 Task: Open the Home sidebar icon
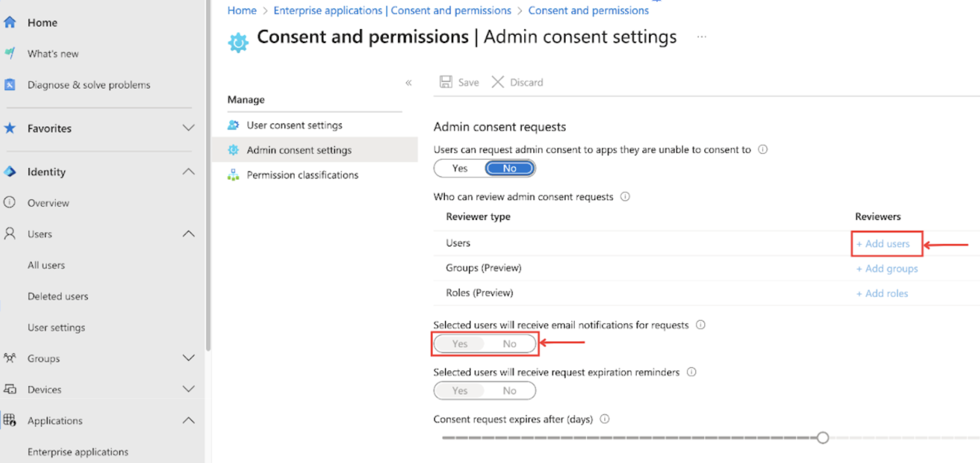point(10,22)
